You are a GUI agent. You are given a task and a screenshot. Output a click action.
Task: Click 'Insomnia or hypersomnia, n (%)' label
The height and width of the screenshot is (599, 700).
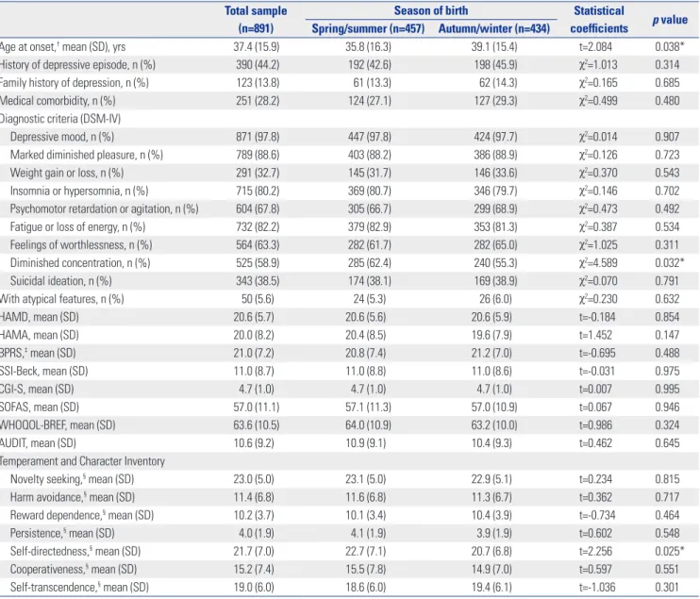79,191
